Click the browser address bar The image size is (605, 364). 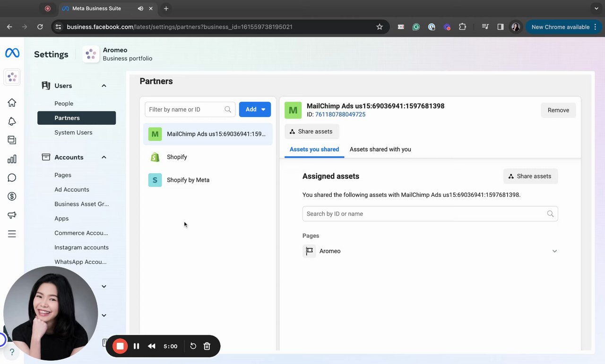point(221,27)
